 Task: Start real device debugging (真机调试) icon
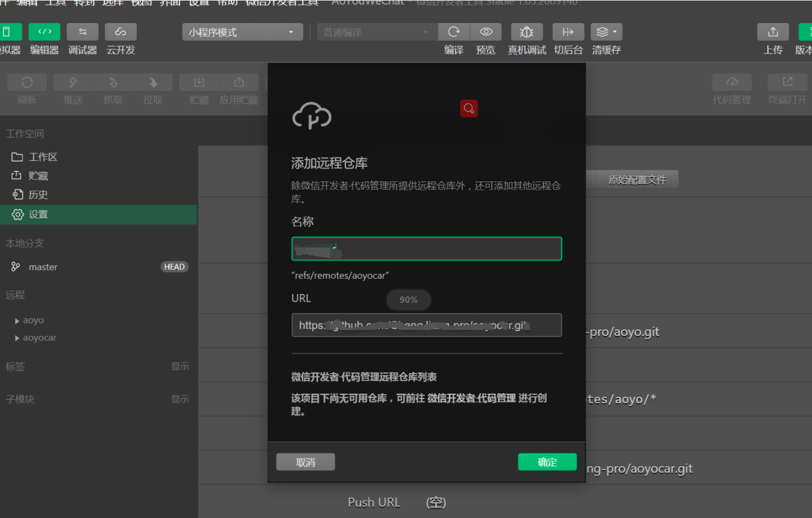point(527,32)
